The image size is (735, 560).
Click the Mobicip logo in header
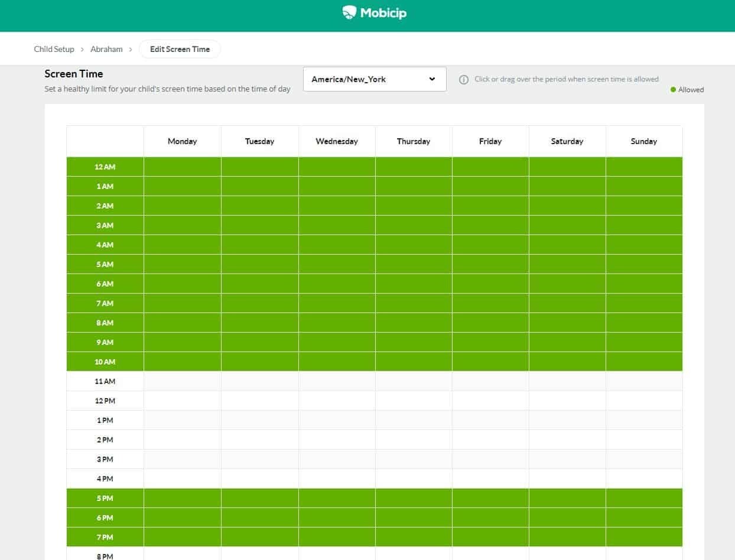[375, 13]
